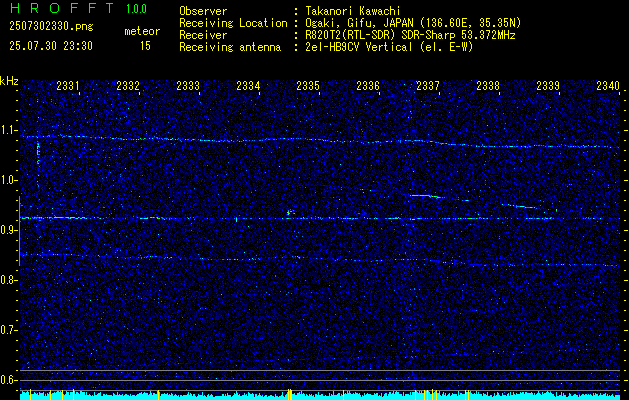Click the vertical gray range bar beside 0.9
Screen dimensions: 629x400
[19, 231]
